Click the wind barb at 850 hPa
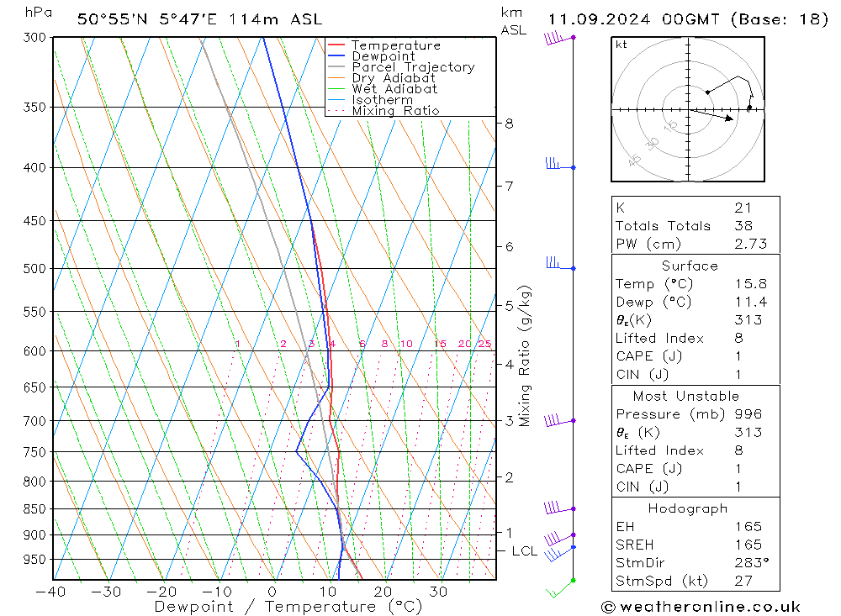The height and width of the screenshot is (616, 841). coord(559,508)
